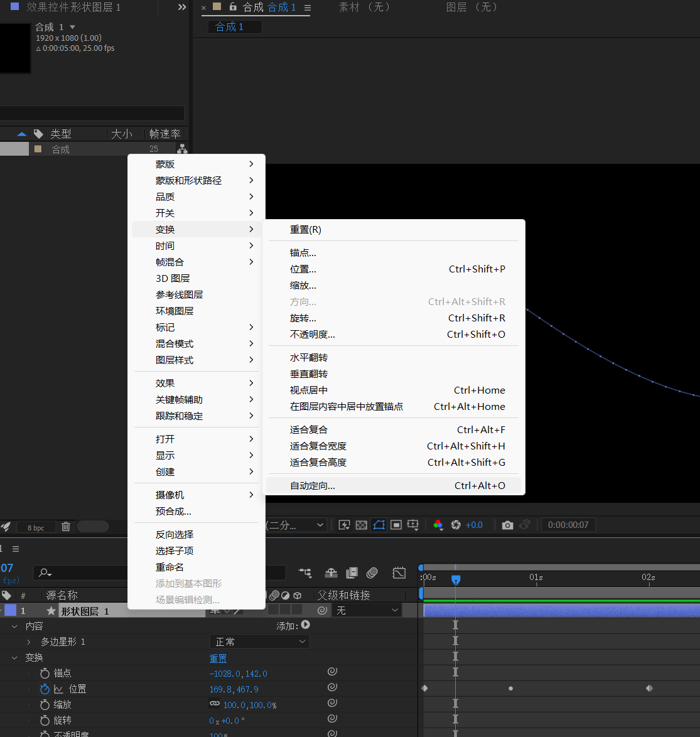This screenshot has width=700, height=737.
Task: Expand the 多边星形 1 group
Action: (x=29, y=642)
